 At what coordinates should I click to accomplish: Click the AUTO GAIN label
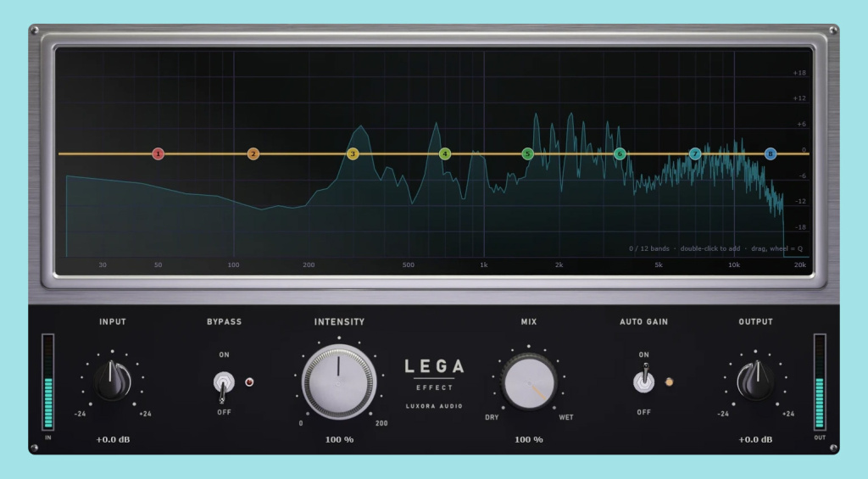click(644, 321)
